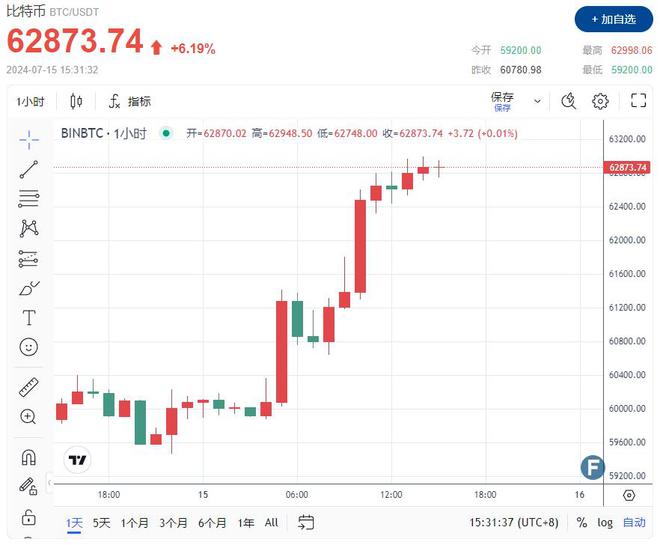Click the 加自选 add to watchlist button
Viewport: 660px width, 545px height.
tap(612, 19)
